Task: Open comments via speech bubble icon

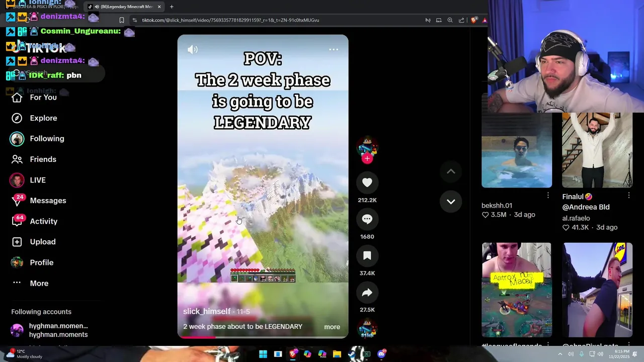Action: pyautogui.click(x=367, y=219)
